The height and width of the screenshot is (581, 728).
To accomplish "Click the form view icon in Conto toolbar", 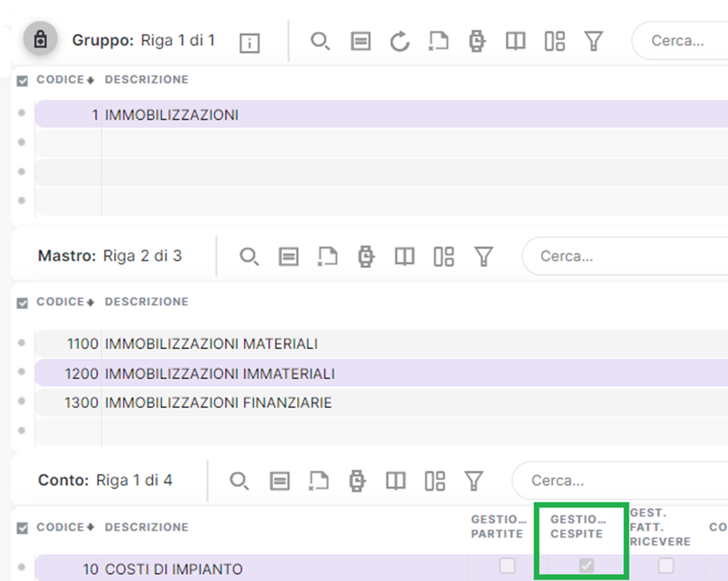I will coord(279,480).
